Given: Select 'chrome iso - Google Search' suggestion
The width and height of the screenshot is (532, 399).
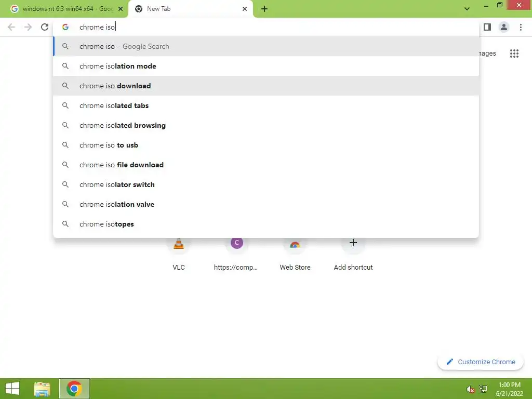Looking at the screenshot, I should (x=266, y=46).
